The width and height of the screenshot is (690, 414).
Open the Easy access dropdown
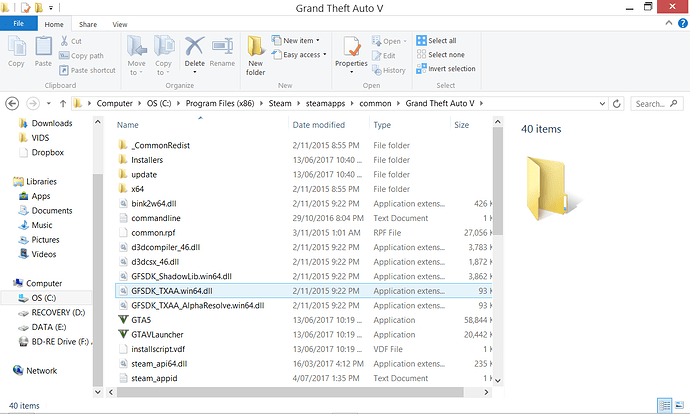tap(299, 55)
